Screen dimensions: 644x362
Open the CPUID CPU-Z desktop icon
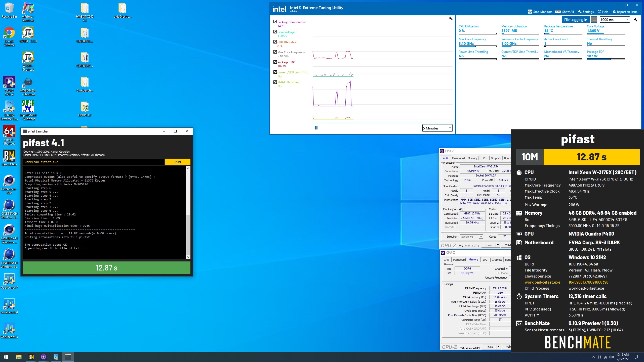click(x=9, y=86)
